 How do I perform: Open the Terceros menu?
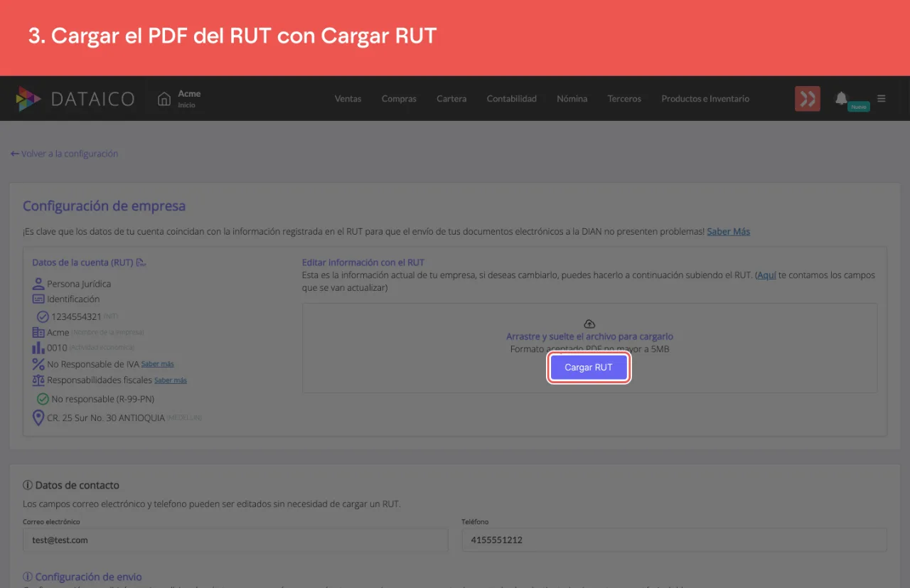624,99
